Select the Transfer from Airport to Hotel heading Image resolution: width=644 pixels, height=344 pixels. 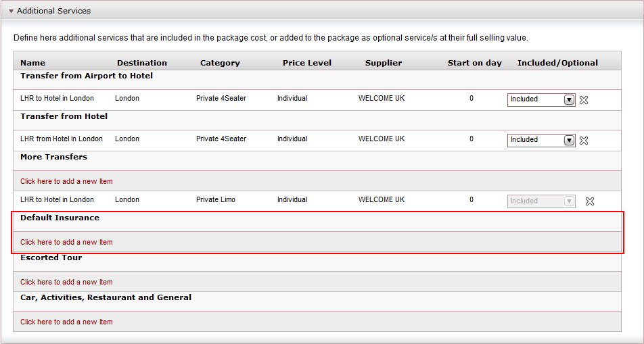(x=87, y=76)
